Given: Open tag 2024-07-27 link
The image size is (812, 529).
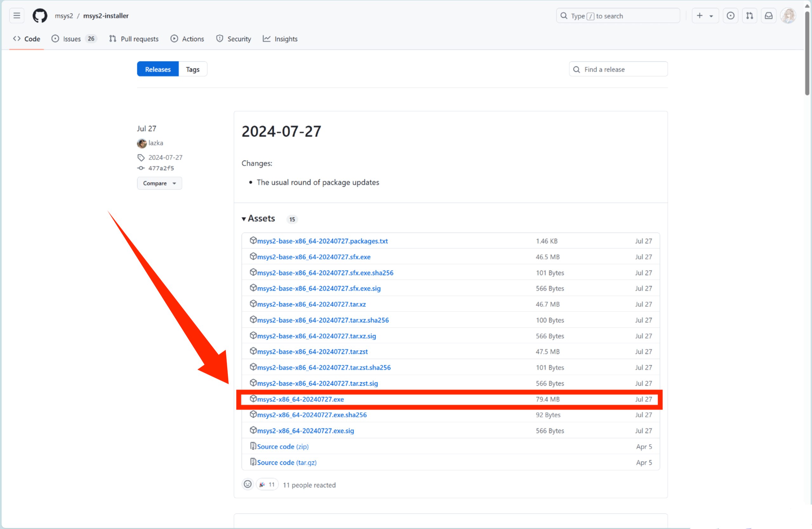Looking at the screenshot, I should [165, 157].
